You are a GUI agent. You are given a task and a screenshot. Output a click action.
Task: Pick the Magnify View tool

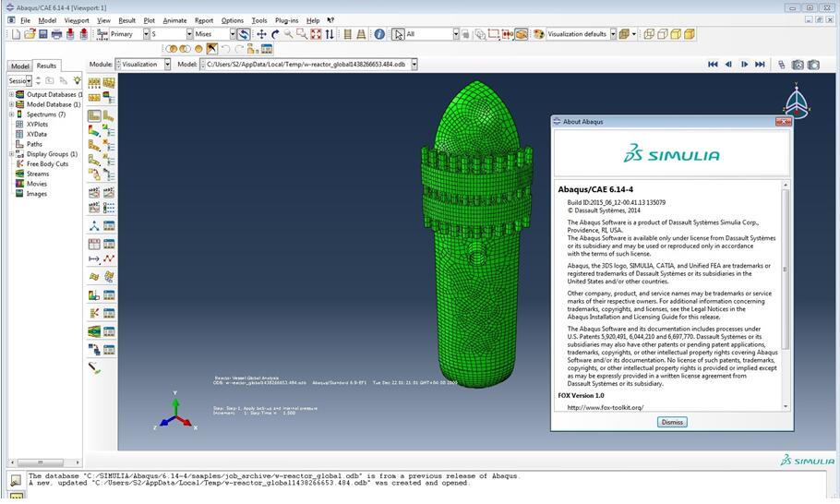point(288,34)
